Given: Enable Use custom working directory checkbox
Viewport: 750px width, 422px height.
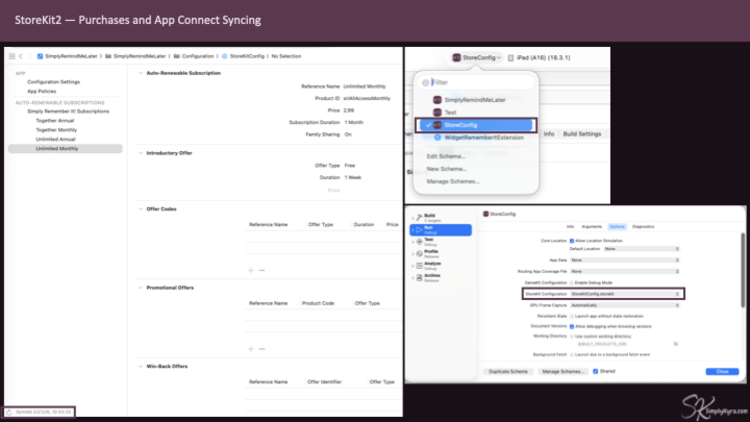Looking at the screenshot, I should pos(572,336).
